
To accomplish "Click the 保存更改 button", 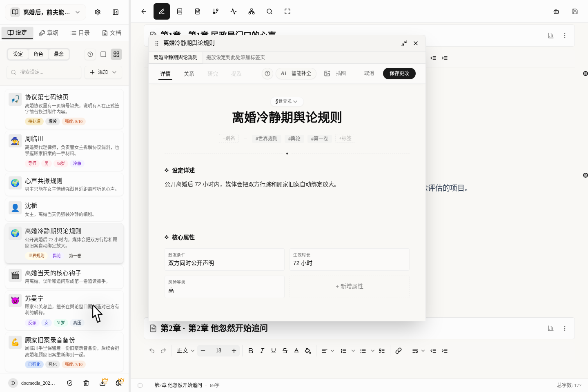I will [399, 73].
